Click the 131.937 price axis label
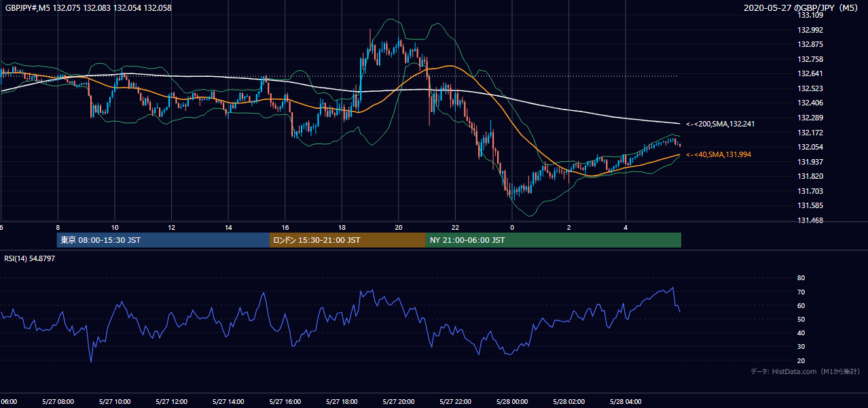Viewport: 868px width, 408px height. pyautogui.click(x=810, y=162)
